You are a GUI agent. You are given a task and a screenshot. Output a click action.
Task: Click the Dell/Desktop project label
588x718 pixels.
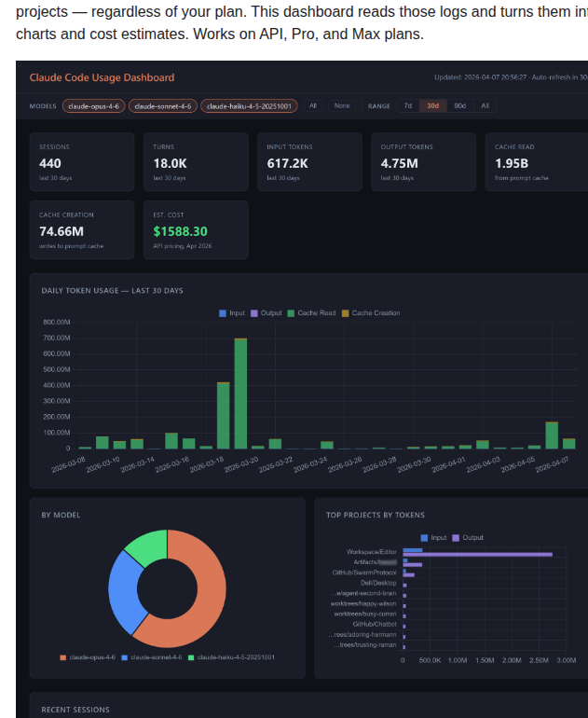pyautogui.click(x=378, y=583)
